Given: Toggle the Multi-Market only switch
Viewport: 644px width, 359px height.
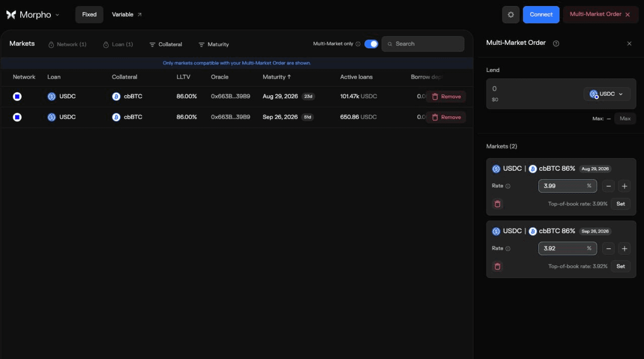Looking at the screenshot, I should point(371,44).
